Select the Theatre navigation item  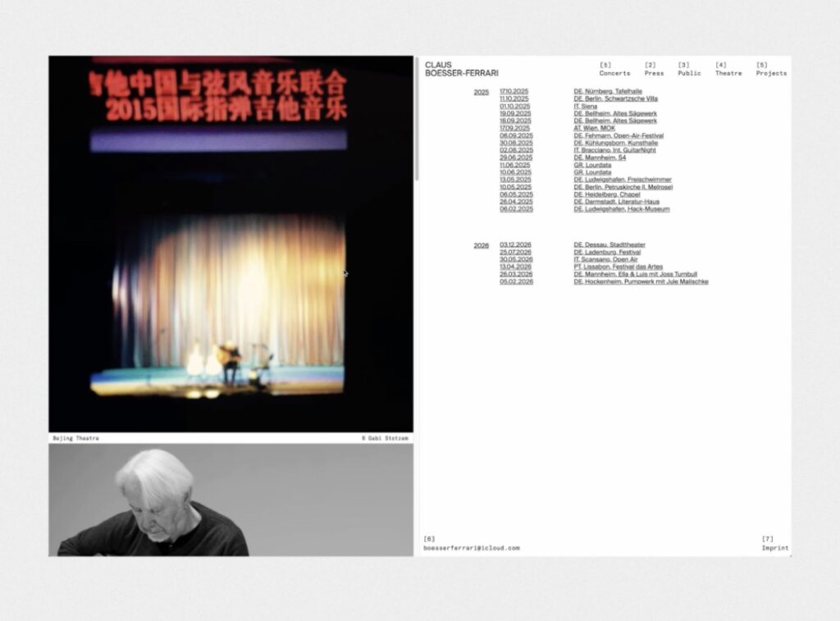coord(728,73)
